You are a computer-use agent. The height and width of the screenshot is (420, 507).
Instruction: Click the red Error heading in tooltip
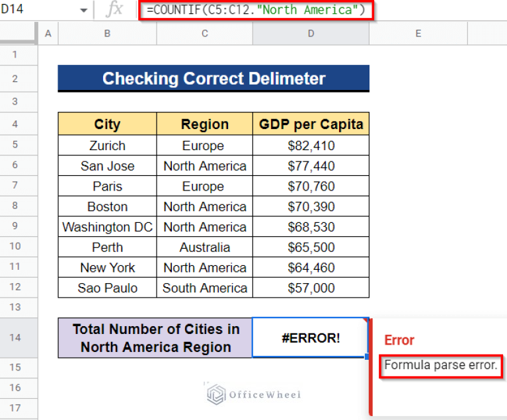(x=399, y=340)
